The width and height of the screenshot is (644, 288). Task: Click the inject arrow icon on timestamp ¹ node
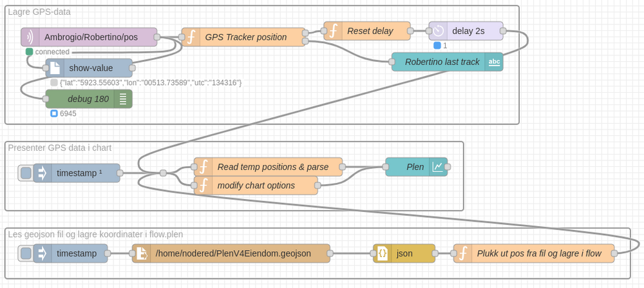point(42,173)
